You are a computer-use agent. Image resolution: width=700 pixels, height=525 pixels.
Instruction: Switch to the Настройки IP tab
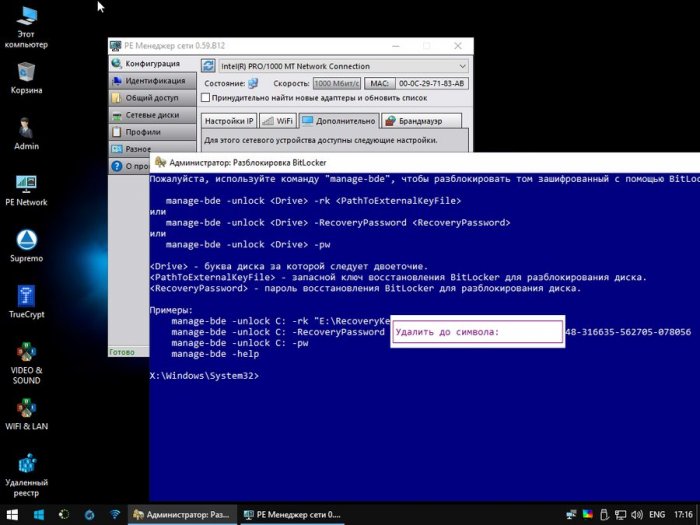tap(229, 121)
